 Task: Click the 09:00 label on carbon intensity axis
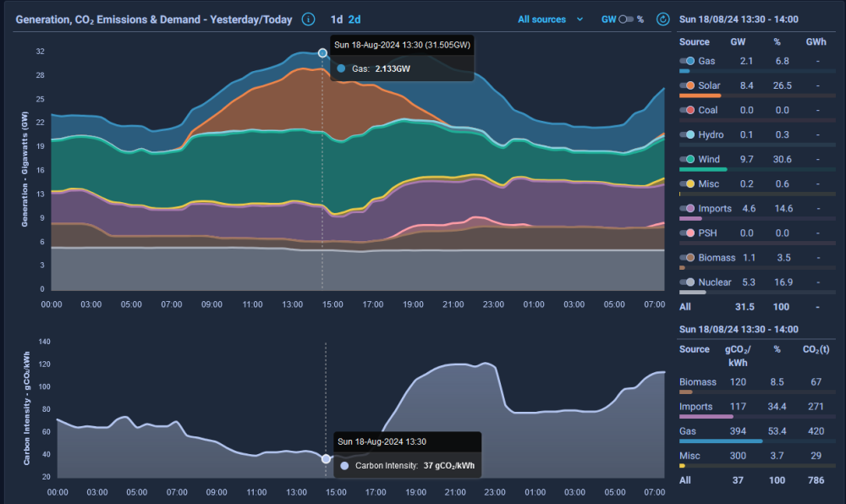217,492
